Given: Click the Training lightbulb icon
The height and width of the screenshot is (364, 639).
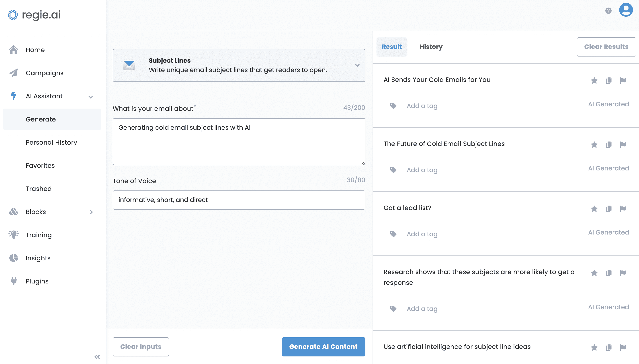Looking at the screenshot, I should pyautogui.click(x=14, y=235).
